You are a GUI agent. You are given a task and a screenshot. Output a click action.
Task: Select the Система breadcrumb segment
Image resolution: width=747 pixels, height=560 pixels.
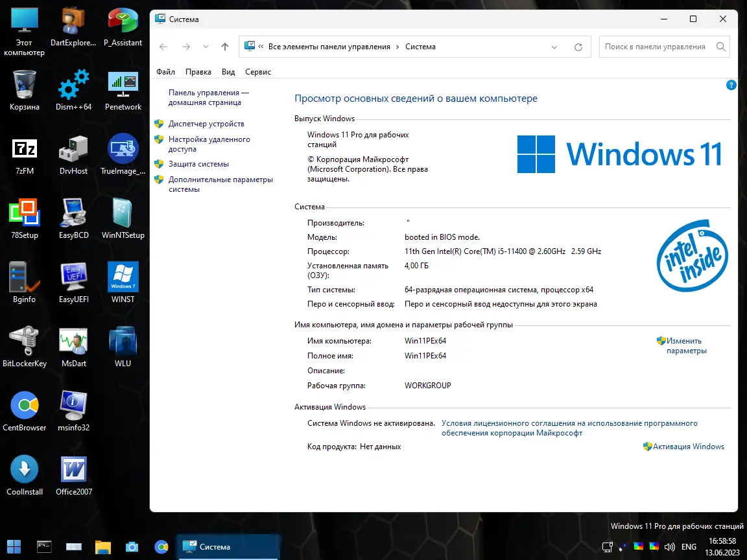click(x=420, y=47)
